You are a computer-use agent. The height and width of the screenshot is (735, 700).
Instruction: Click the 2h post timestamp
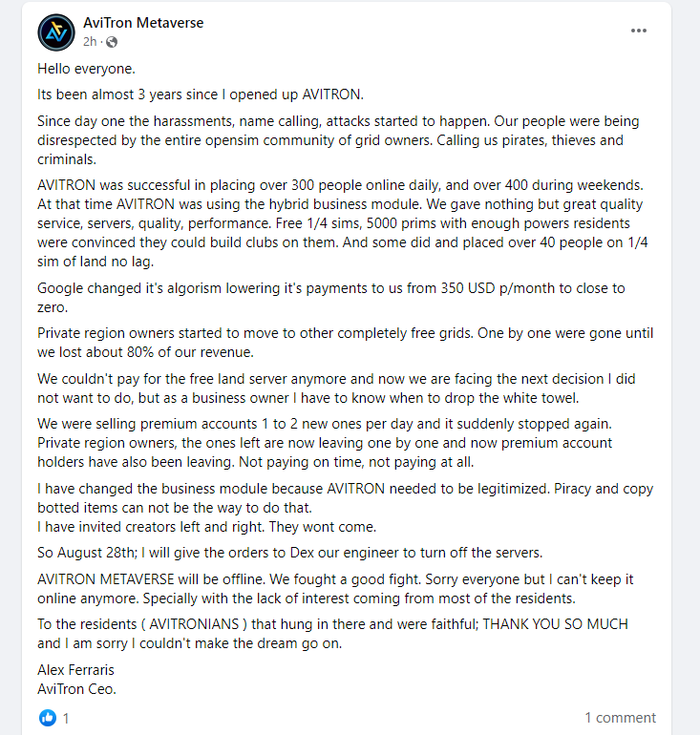click(90, 42)
